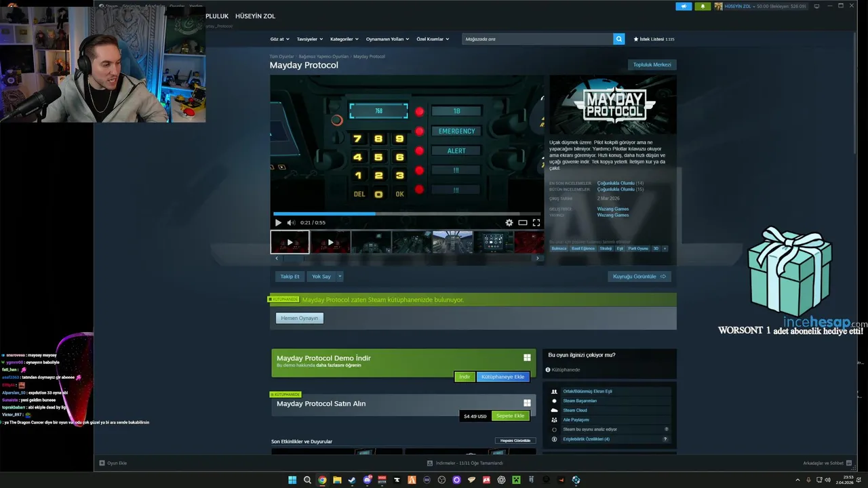Click Hemen Oynayın play now button
This screenshot has width=868, height=488.
point(299,318)
